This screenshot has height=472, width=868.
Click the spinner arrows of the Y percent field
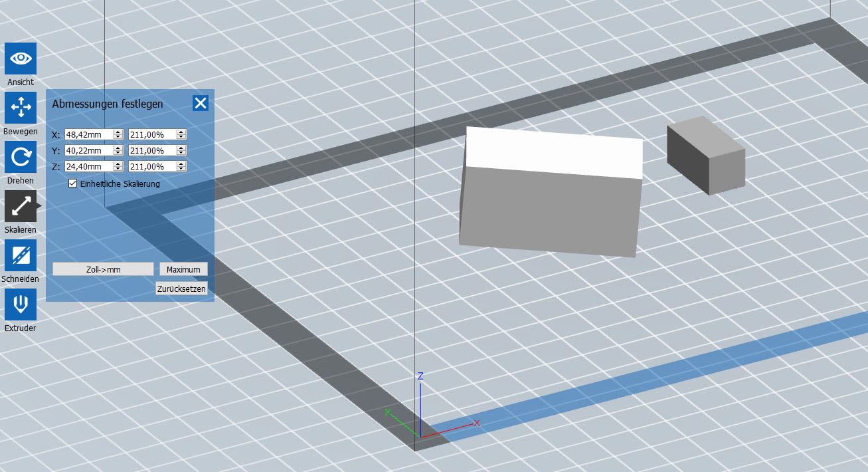point(181,150)
